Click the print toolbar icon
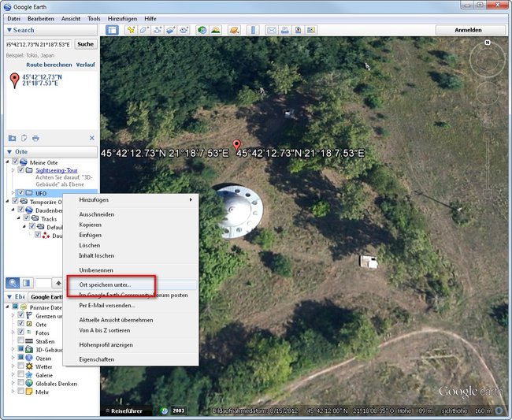The height and width of the screenshot is (420, 512). (284, 30)
